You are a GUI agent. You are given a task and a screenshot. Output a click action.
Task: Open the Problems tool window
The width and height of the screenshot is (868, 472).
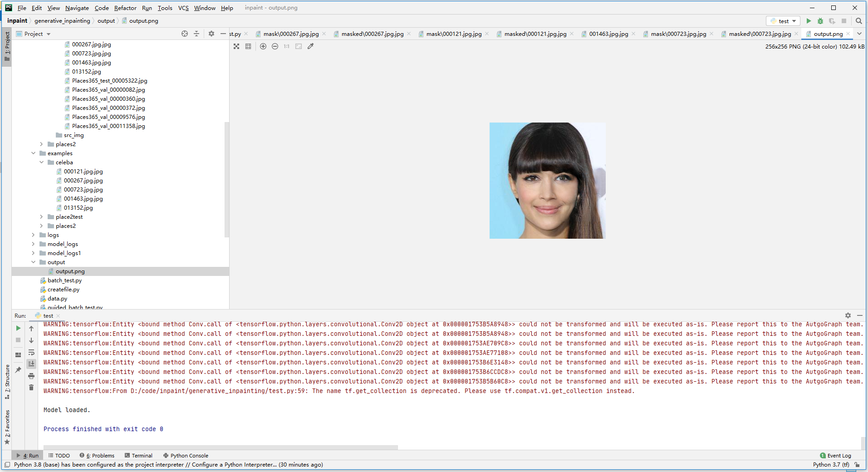tap(97, 456)
